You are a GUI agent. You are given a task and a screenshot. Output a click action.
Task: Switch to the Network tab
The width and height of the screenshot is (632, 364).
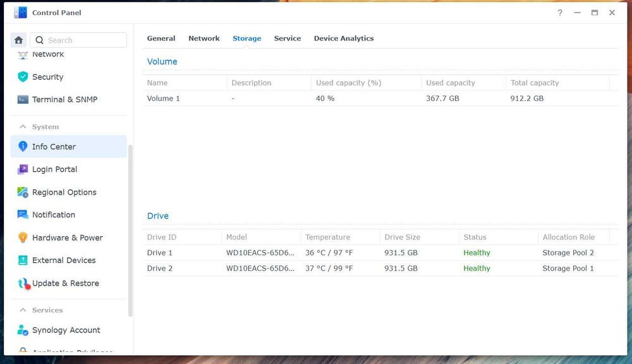pos(204,39)
